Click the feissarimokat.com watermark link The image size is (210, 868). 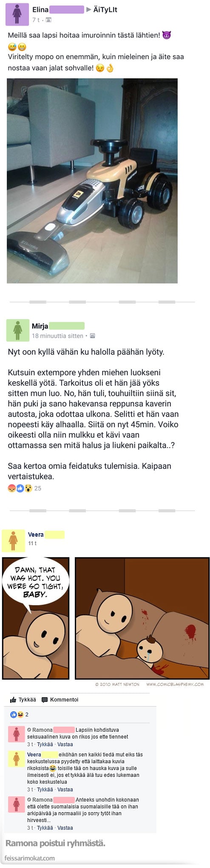tap(30, 858)
